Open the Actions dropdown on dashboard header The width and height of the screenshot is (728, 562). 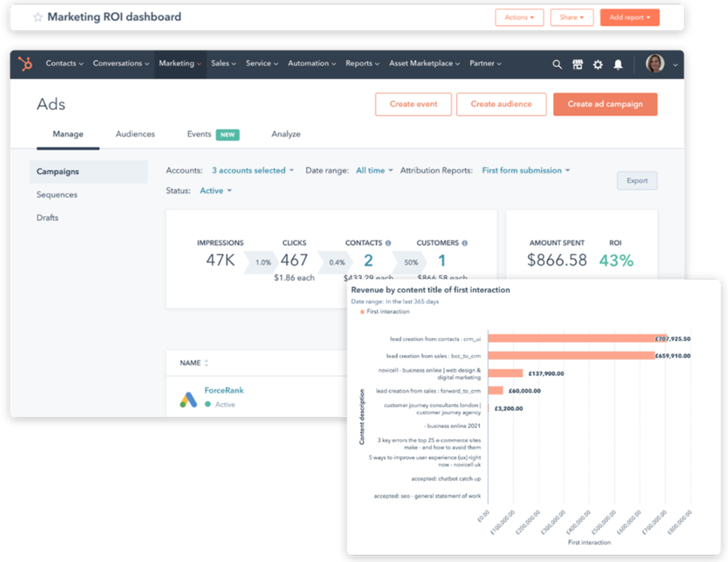519,17
